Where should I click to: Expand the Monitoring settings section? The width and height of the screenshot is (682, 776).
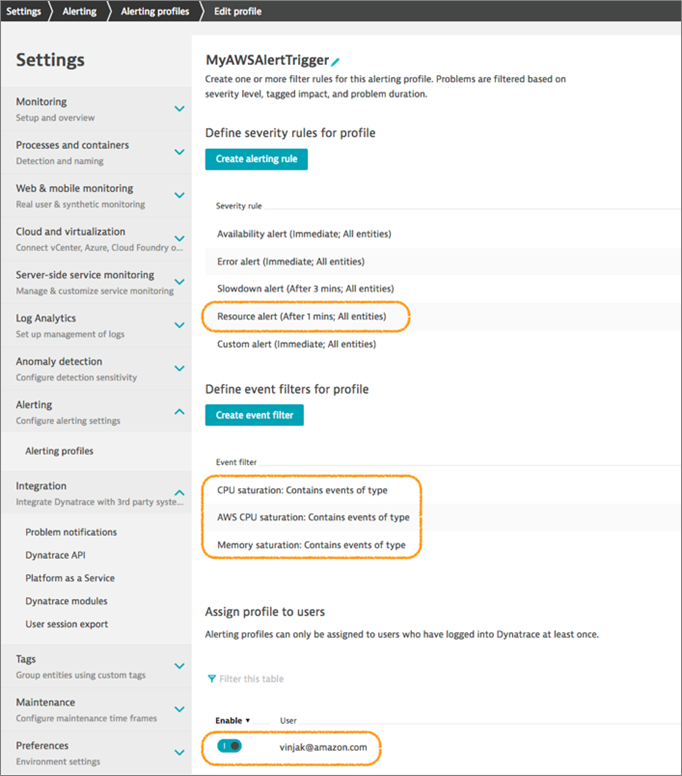180,109
